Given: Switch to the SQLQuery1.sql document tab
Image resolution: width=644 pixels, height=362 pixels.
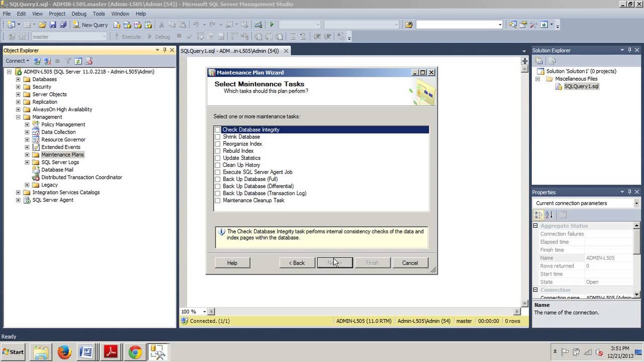Looking at the screenshot, I should (229, 51).
